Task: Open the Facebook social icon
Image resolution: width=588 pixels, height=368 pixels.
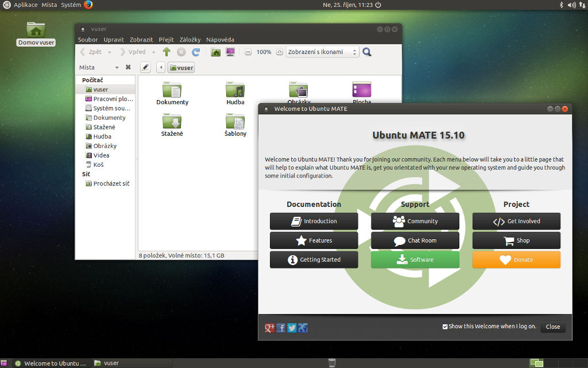Action: [281, 328]
